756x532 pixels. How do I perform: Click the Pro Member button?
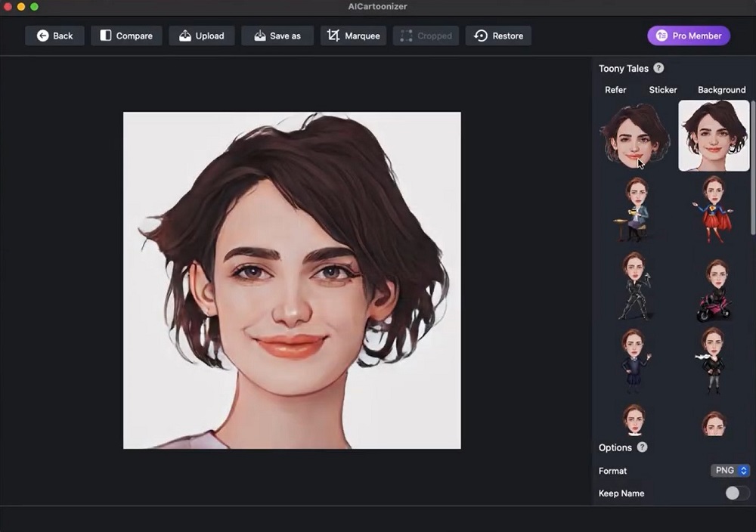click(688, 36)
